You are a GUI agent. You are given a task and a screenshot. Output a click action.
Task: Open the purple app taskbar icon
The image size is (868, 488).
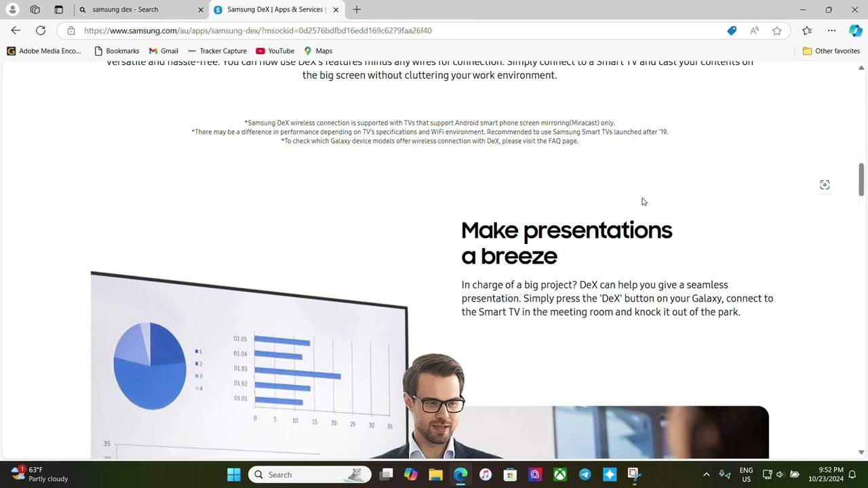(x=535, y=474)
